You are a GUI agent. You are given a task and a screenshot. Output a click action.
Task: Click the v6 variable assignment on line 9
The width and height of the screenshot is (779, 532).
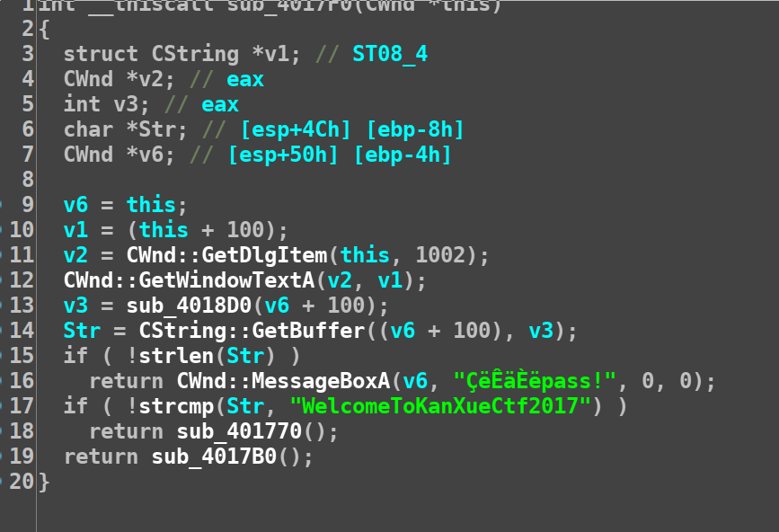point(75,205)
